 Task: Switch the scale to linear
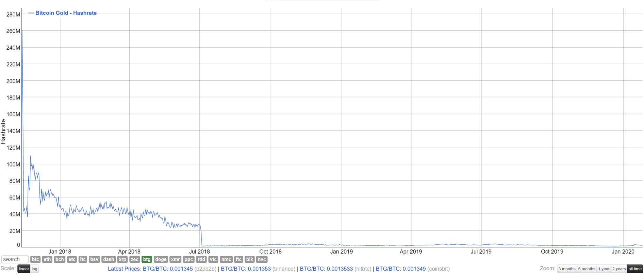pos(24,269)
